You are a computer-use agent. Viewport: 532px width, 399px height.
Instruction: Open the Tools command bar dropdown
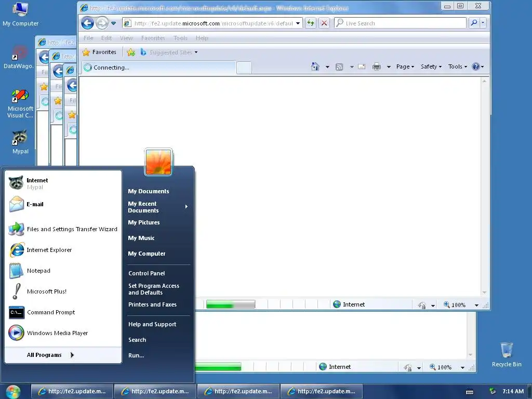tap(458, 67)
